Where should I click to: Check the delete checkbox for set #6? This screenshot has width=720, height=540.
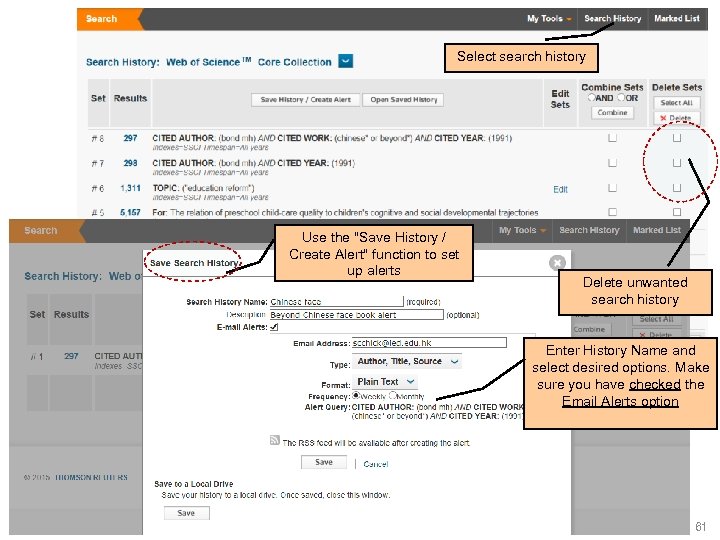tap(677, 187)
